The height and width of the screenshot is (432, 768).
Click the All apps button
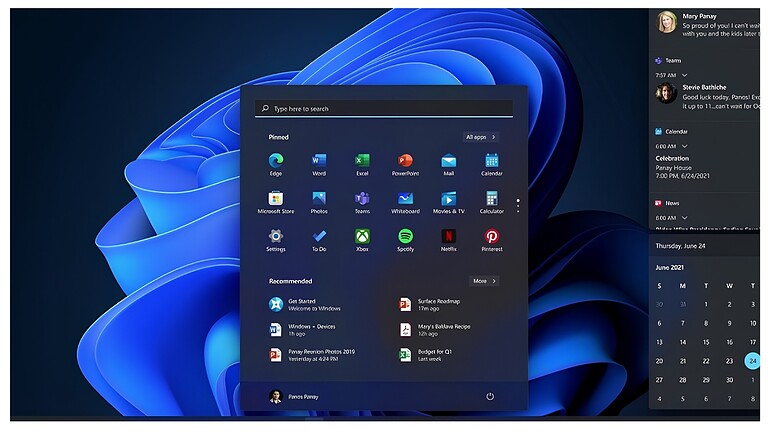(x=480, y=137)
